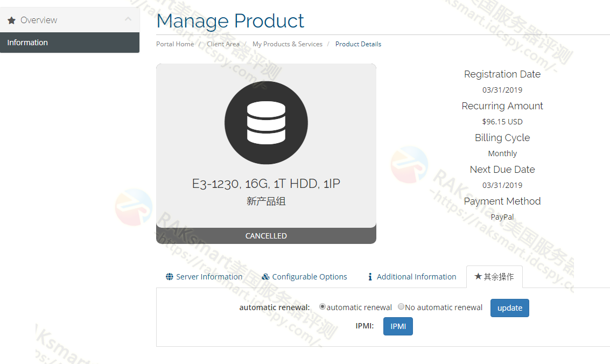610x364 pixels.
Task: Click the database product icon
Action: [266, 123]
